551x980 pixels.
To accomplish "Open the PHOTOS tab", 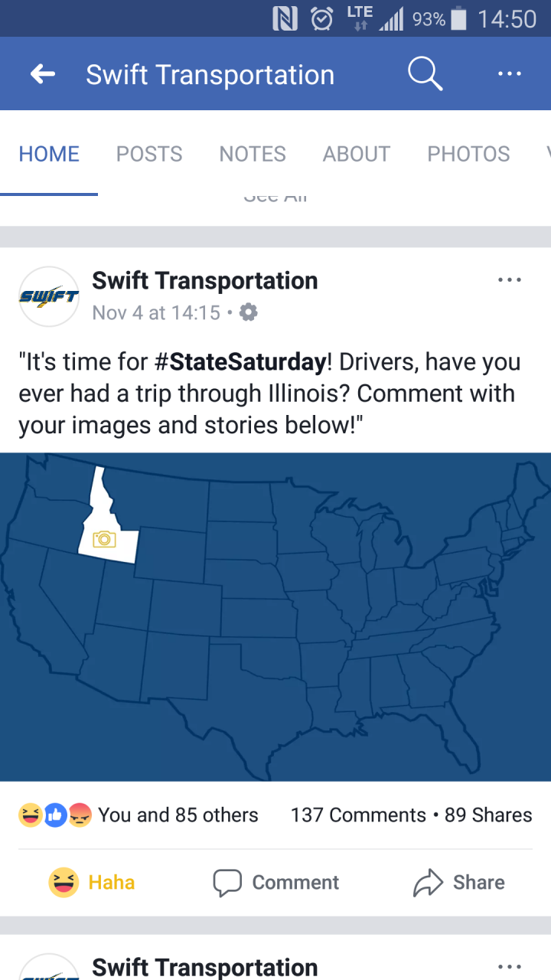I will click(x=468, y=154).
